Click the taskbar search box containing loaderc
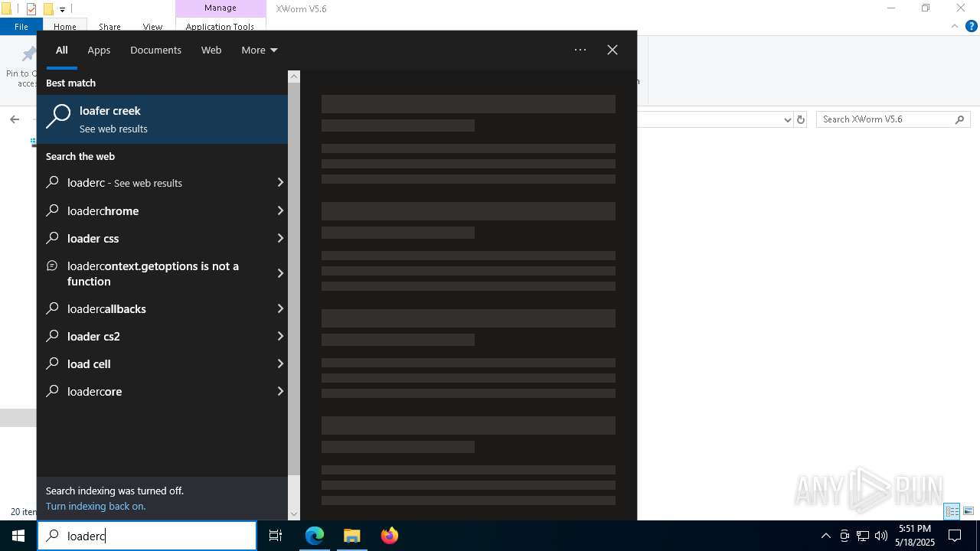 point(147,536)
